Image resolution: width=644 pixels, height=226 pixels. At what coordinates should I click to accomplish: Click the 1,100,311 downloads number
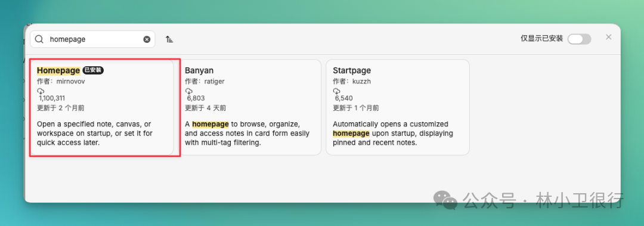[52, 98]
